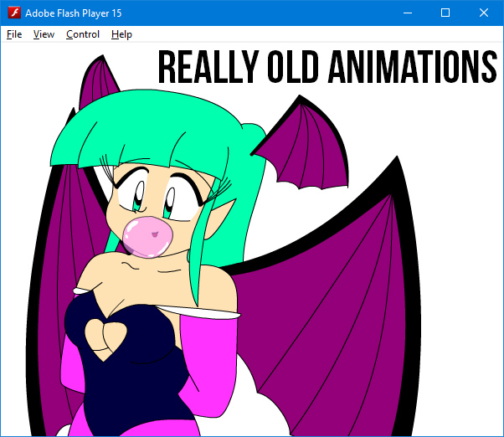Viewport: 504px width, 437px height.
Task: Close the Flash Player window
Action: (484, 13)
